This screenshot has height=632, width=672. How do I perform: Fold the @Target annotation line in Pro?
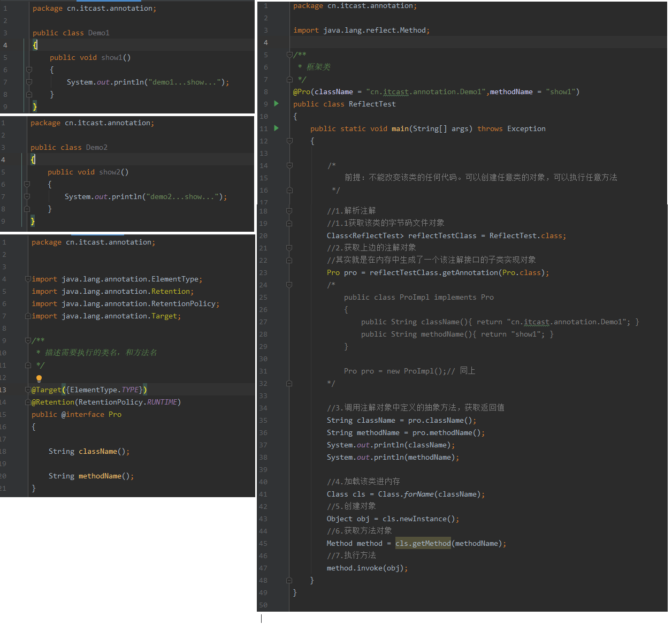28,390
